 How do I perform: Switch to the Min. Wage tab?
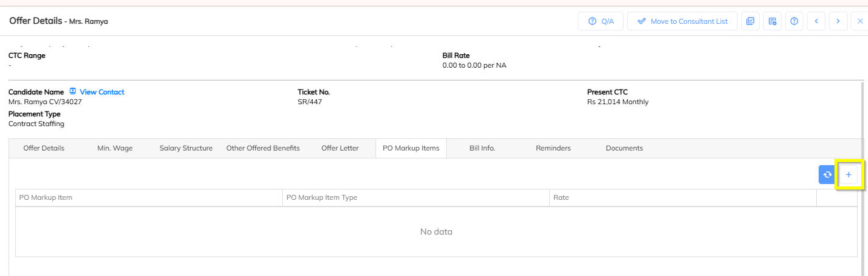pos(115,148)
